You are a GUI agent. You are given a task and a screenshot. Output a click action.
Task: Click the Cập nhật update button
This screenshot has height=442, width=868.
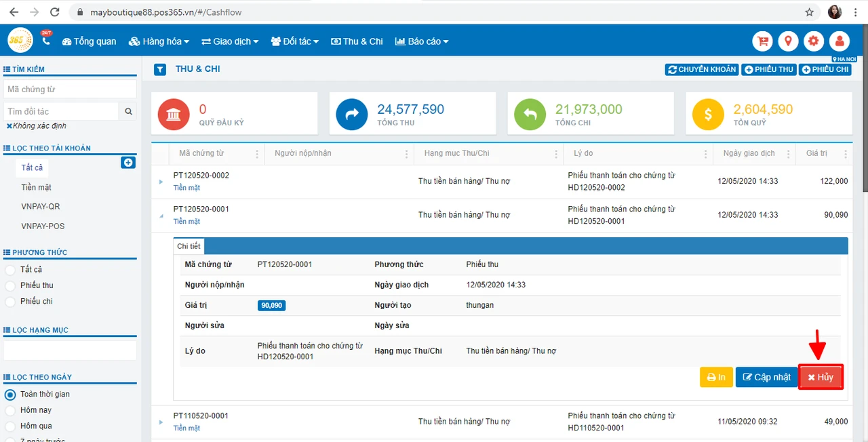point(767,377)
